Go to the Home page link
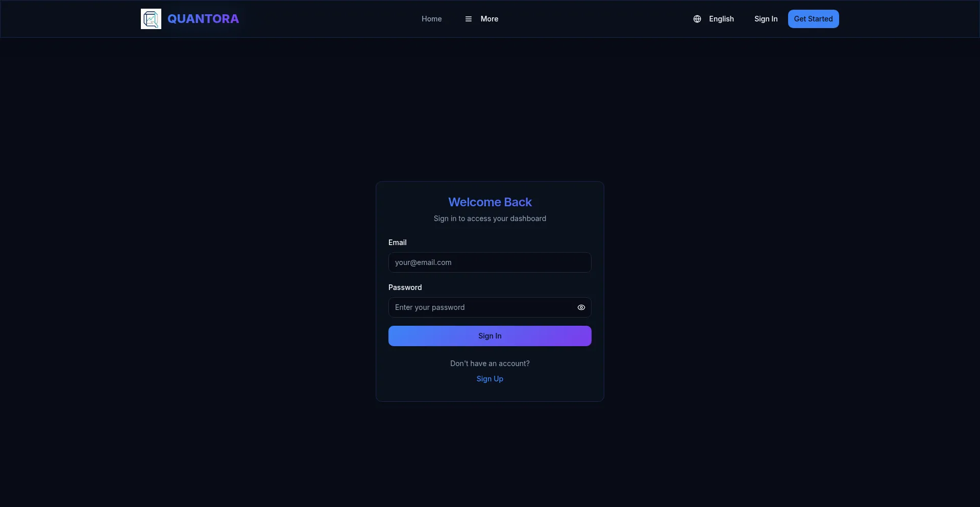 click(x=431, y=19)
